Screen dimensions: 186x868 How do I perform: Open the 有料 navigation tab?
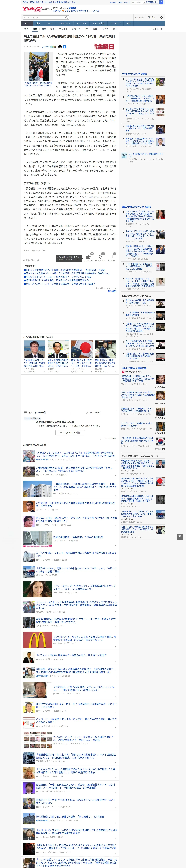129,24
